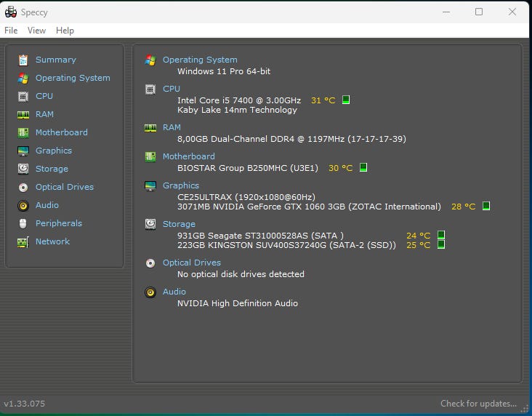Image resolution: width=532 pixels, height=416 pixels.
Task: Select Summary in the sidebar
Action: tap(56, 60)
